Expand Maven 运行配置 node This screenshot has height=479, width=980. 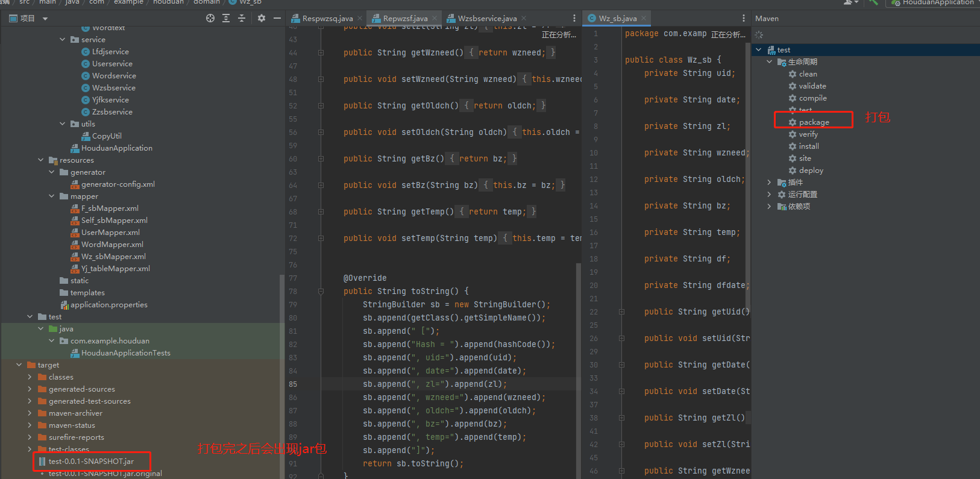coord(770,195)
